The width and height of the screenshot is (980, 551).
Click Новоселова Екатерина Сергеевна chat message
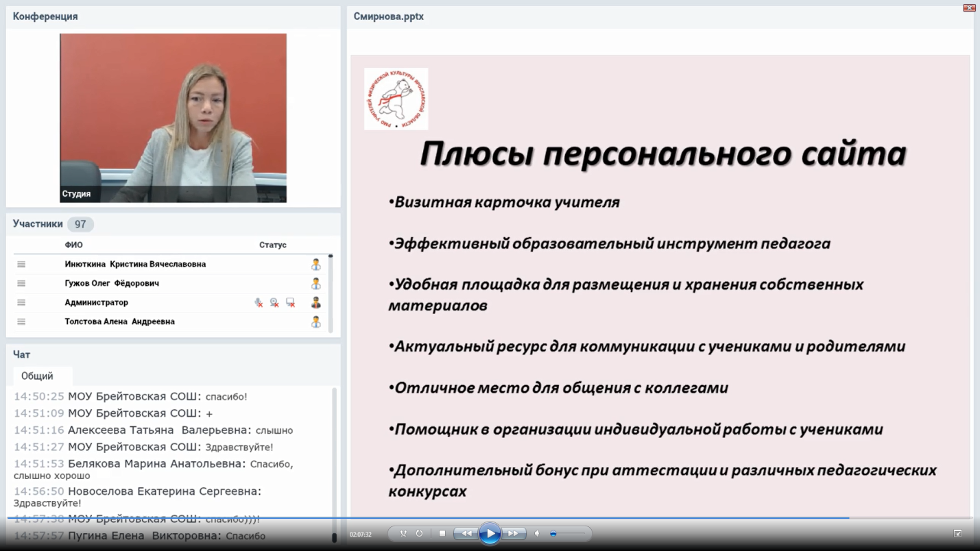click(137, 497)
